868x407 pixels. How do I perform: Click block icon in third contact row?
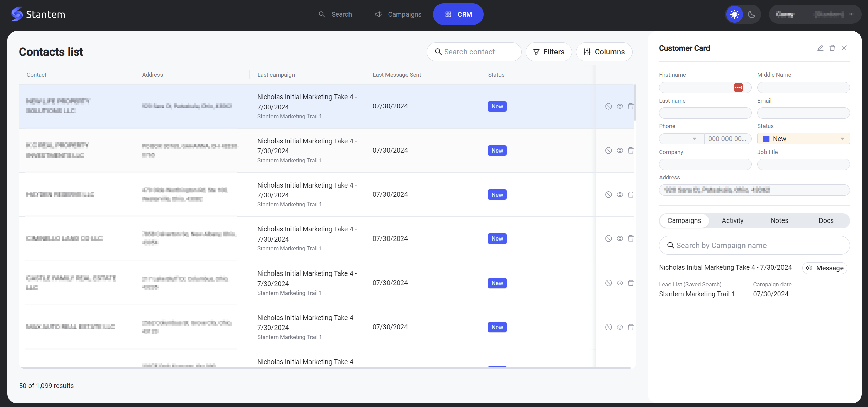click(x=608, y=195)
